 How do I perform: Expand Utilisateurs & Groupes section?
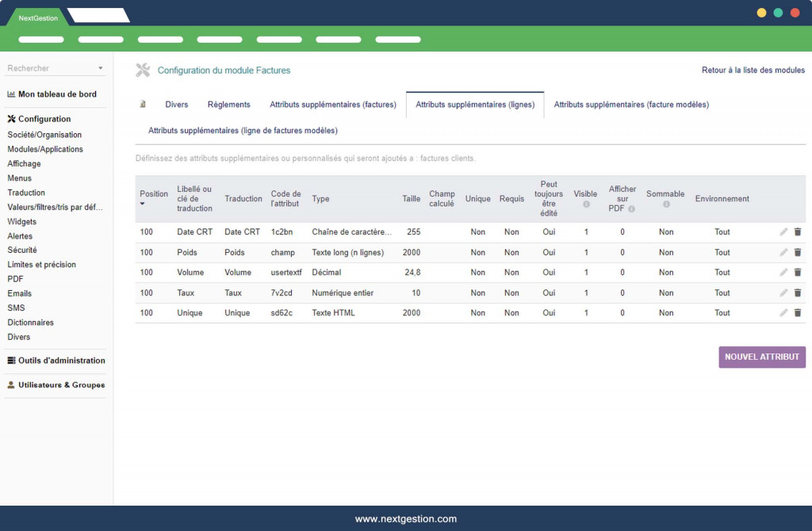click(56, 385)
